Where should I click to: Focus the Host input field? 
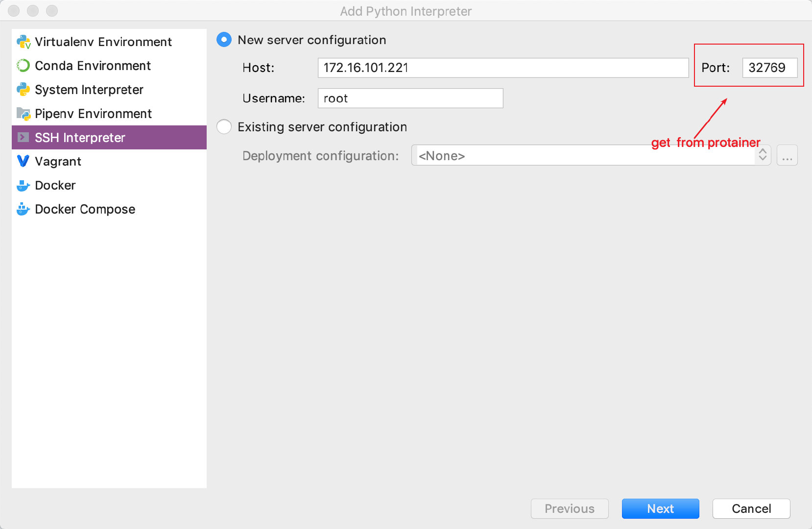coord(503,68)
